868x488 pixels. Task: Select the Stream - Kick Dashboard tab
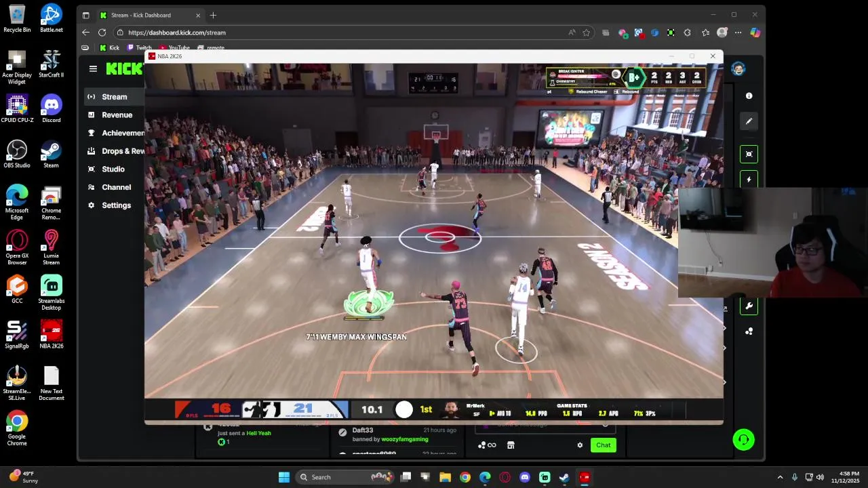pos(150,15)
